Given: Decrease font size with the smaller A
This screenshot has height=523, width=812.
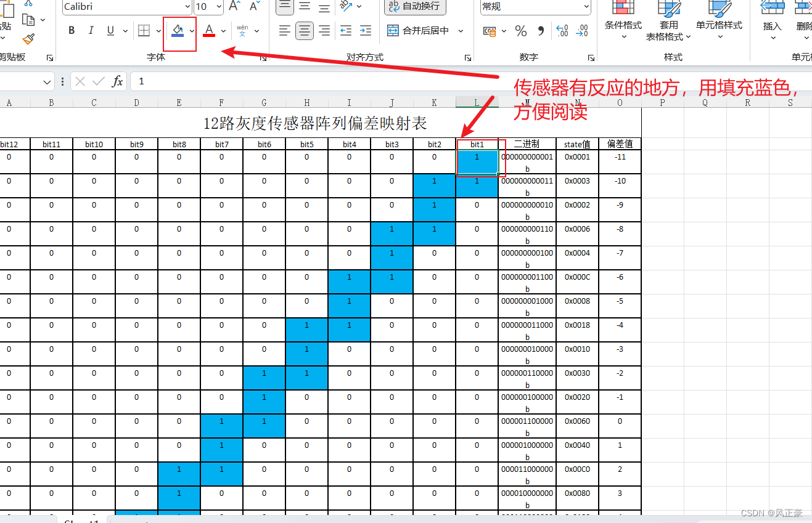Looking at the screenshot, I should 254,7.
